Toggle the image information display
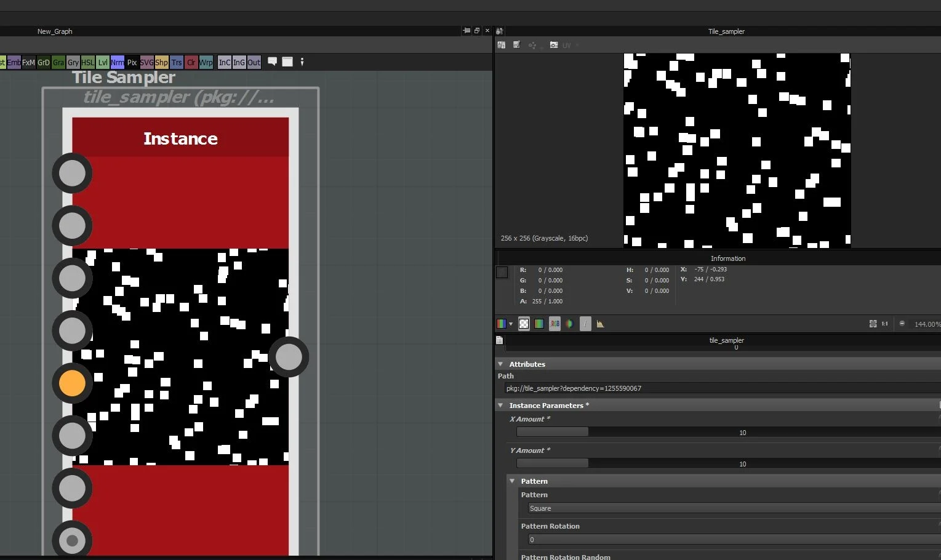The width and height of the screenshot is (941, 560). click(x=585, y=324)
